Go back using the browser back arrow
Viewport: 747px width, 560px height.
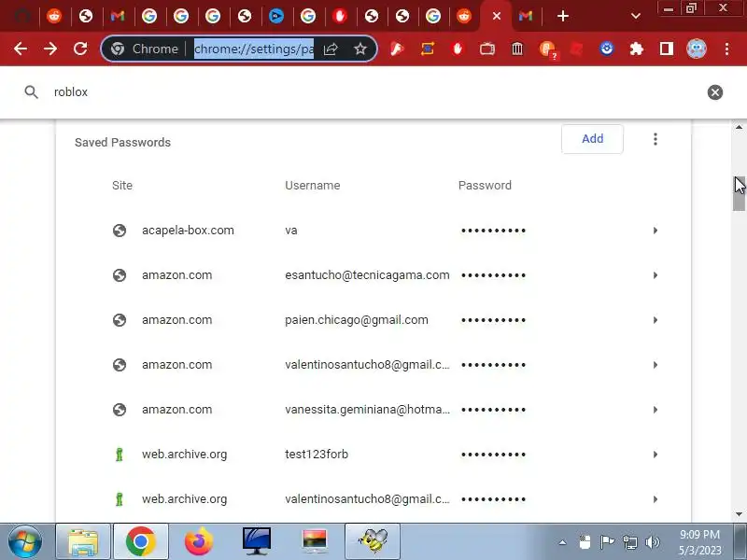[x=20, y=49]
